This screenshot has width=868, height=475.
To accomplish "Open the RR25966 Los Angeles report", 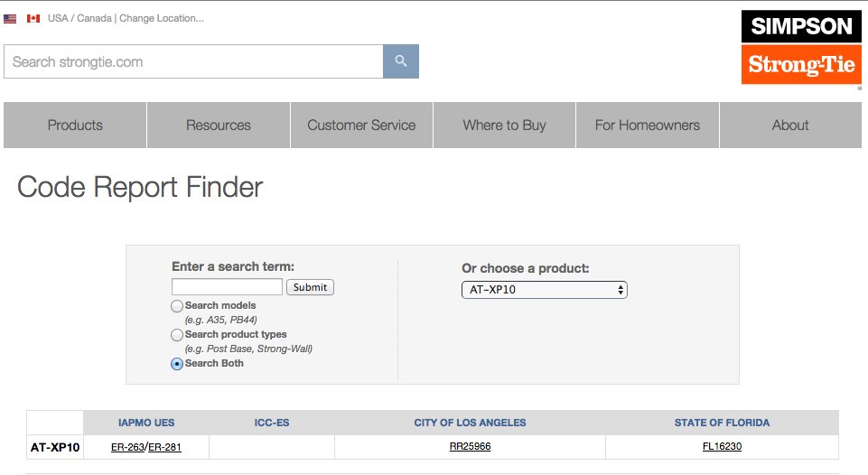I will [470, 446].
